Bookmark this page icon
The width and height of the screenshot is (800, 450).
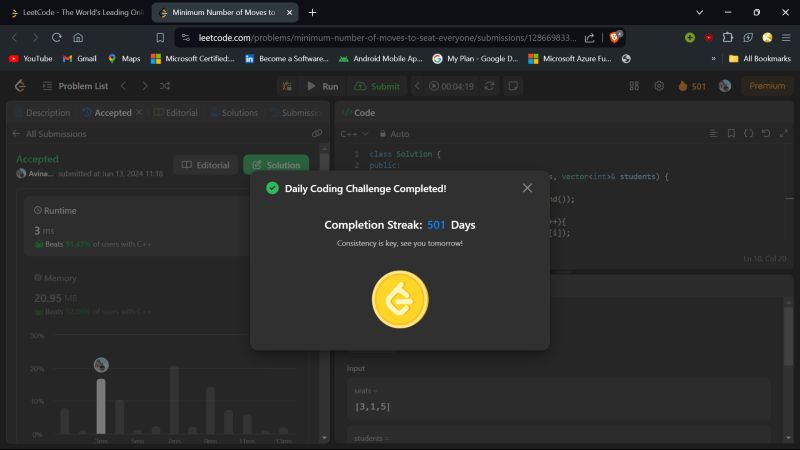(x=160, y=38)
